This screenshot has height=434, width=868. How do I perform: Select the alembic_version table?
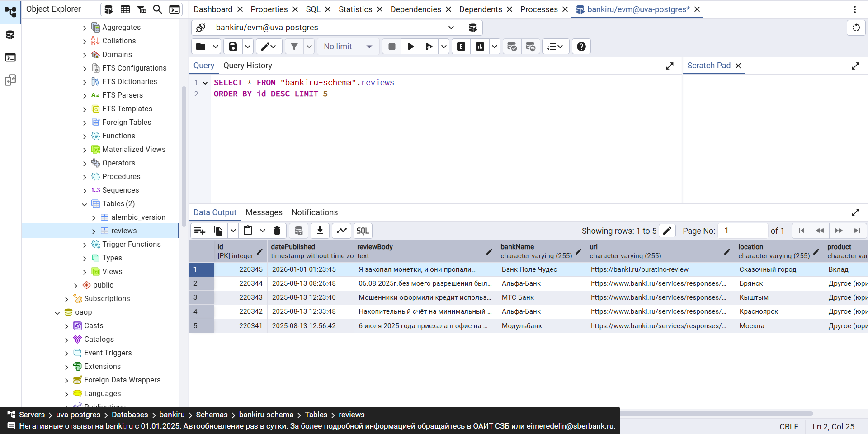(x=138, y=217)
